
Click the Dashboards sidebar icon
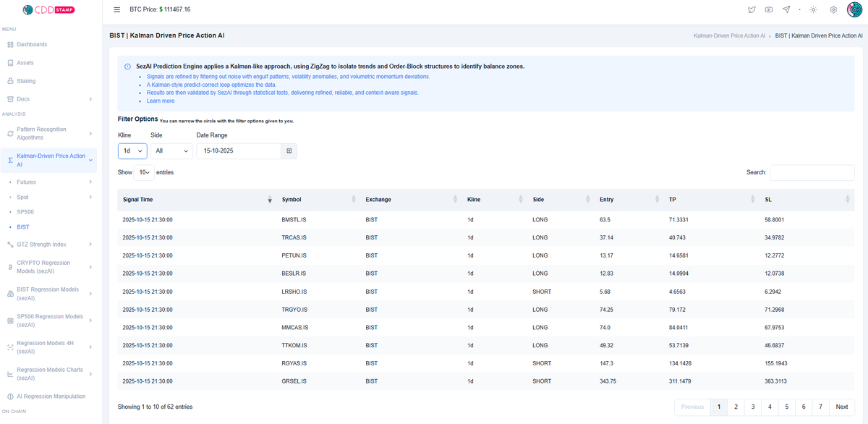click(10, 45)
